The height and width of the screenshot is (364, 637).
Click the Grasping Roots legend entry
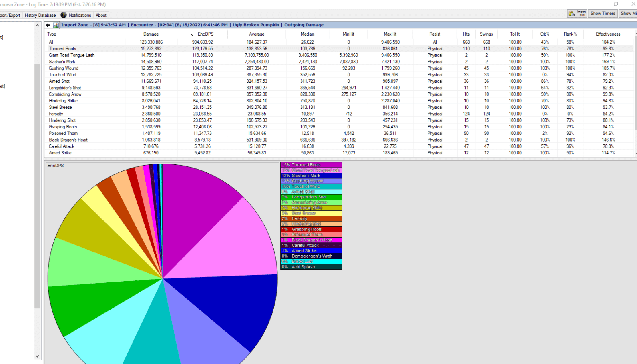(311, 230)
